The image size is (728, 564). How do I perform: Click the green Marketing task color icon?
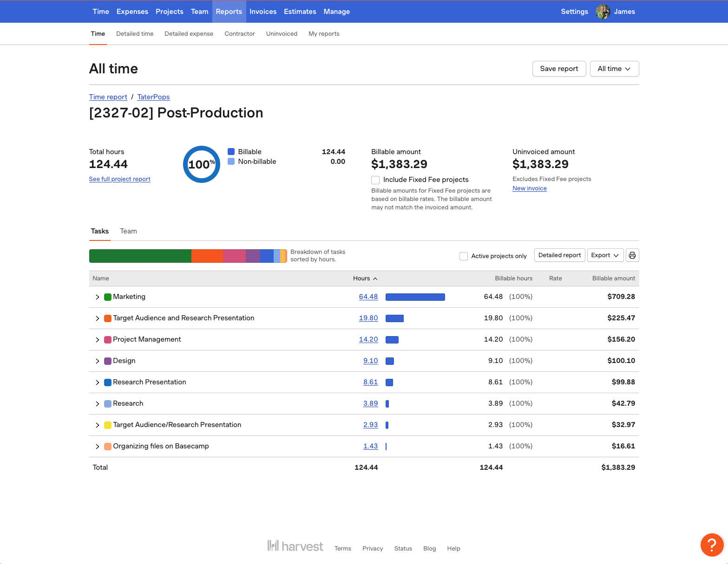click(108, 297)
